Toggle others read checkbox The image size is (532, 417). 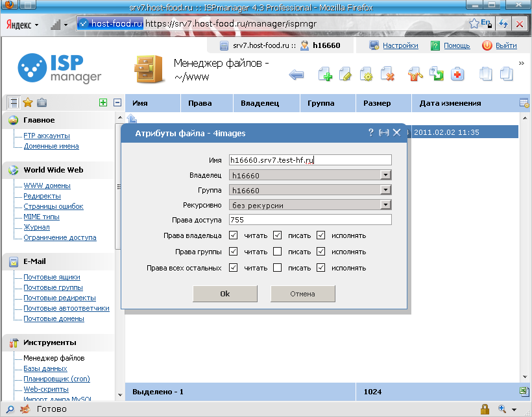pos(233,267)
